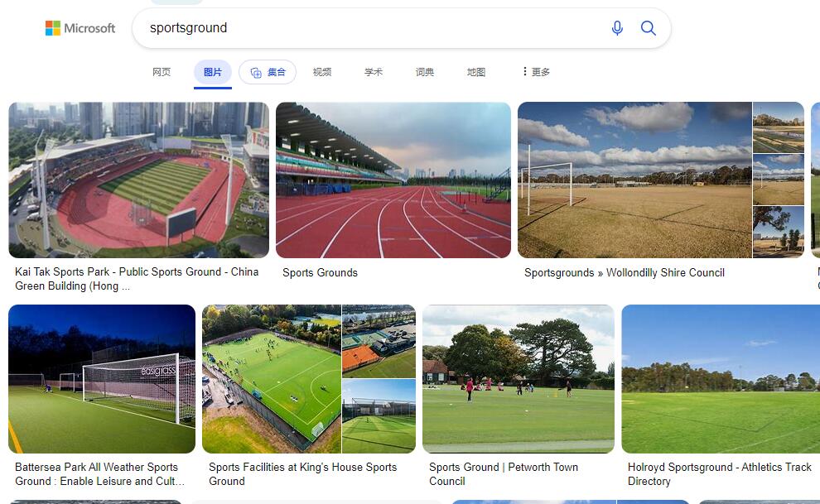The height and width of the screenshot is (504, 820).
Task: Open the Battersea Park night goal image
Action: tap(102, 379)
